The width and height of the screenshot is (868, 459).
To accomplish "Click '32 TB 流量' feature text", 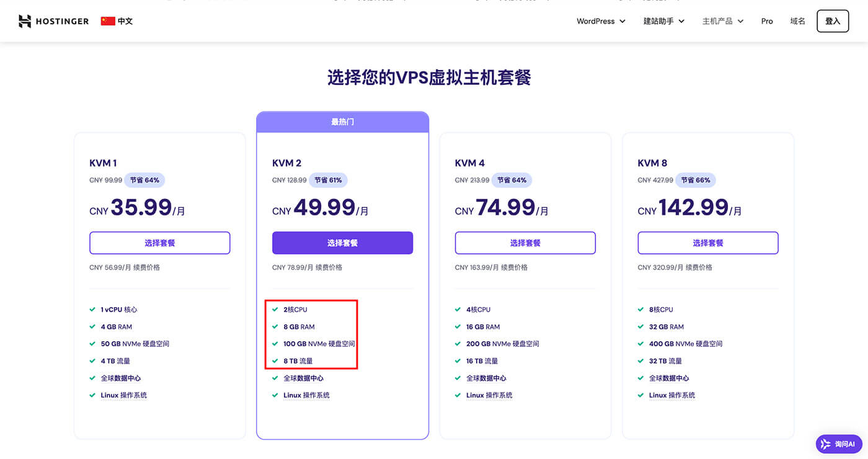I will [x=665, y=361].
